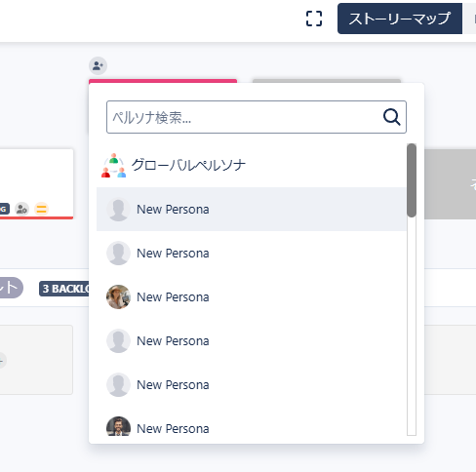Click the magnifier search icon

(391, 117)
